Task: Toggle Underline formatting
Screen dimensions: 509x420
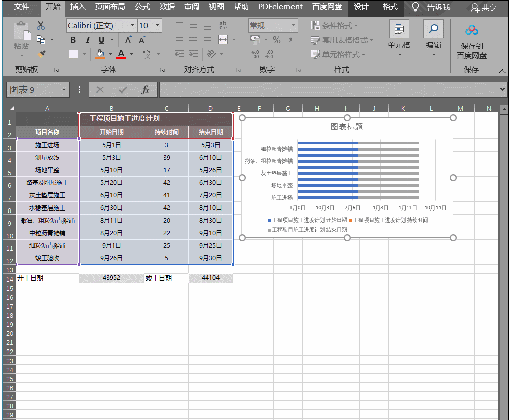Action: [101, 40]
